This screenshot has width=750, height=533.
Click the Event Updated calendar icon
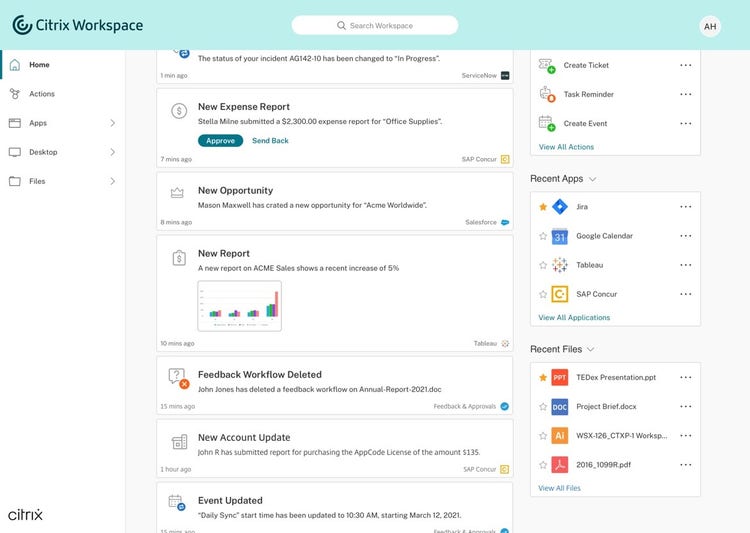tap(177, 502)
